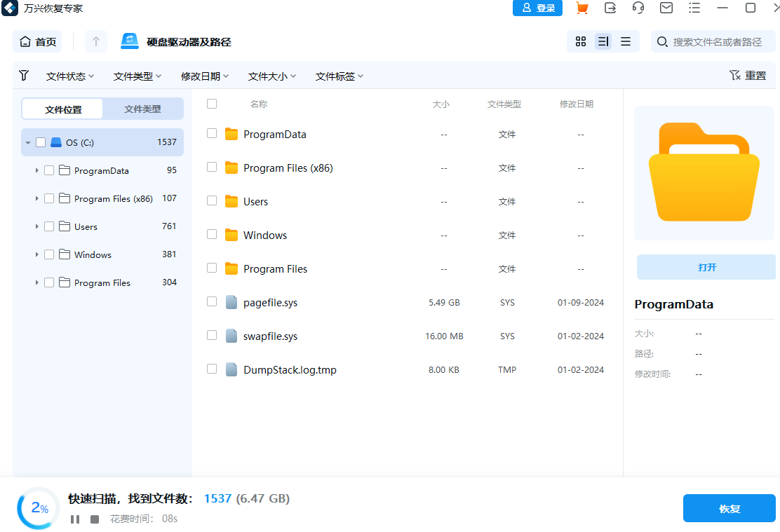Click the filter funnel icon

click(x=23, y=75)
